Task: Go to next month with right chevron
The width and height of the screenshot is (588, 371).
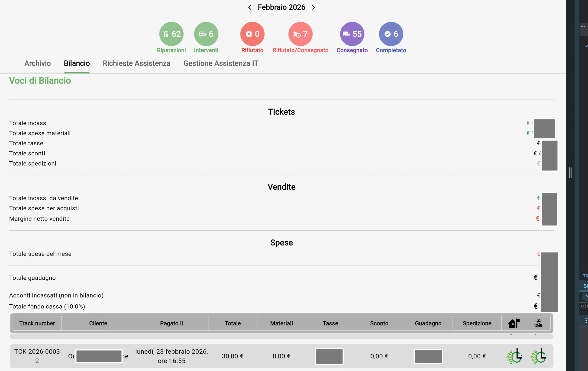Action: [x=313, y=7]
